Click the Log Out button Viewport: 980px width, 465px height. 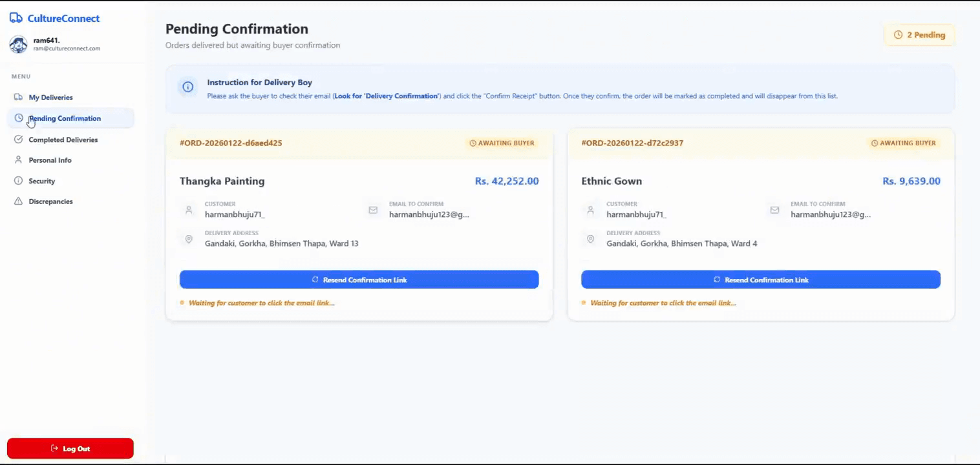pyautogui.click(x=70, y=448)
